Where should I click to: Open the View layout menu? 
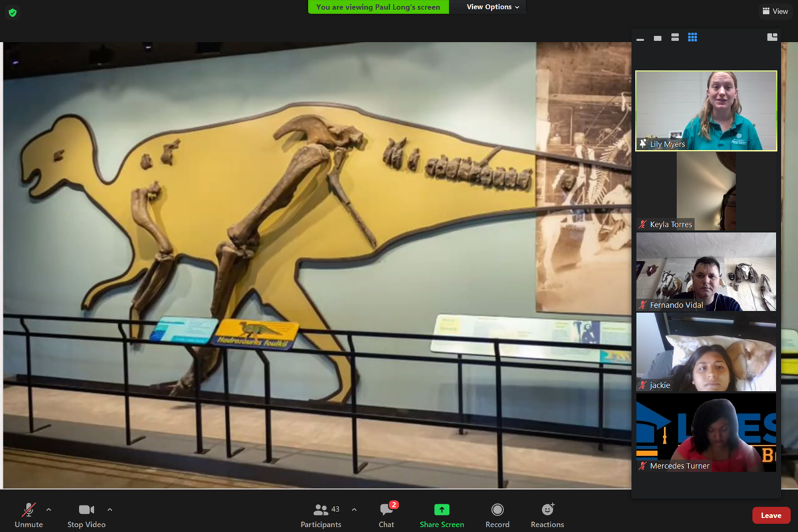[x=775, y=11]
